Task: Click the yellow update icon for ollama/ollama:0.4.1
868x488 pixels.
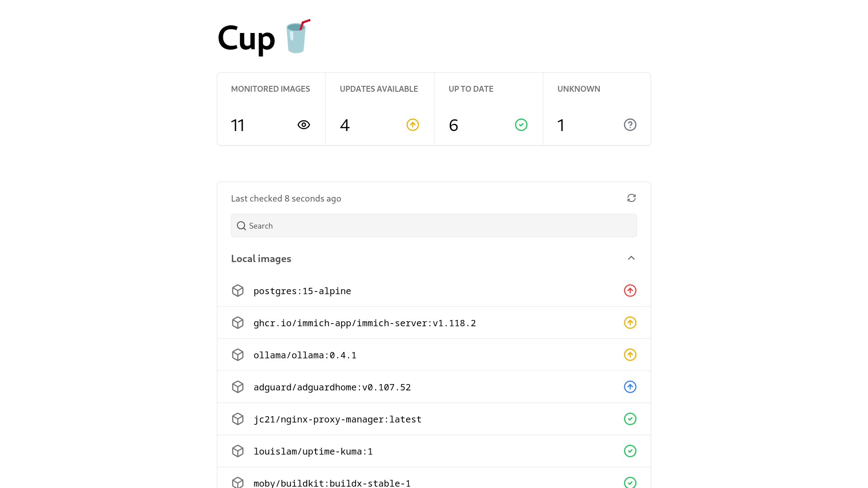Action: 630,355
